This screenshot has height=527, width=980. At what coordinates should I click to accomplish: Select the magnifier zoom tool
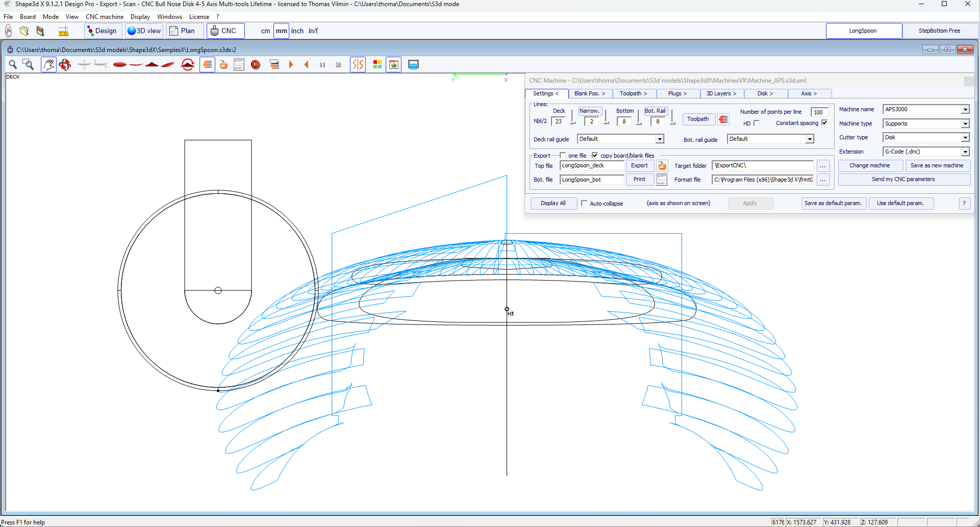(13, 65)
